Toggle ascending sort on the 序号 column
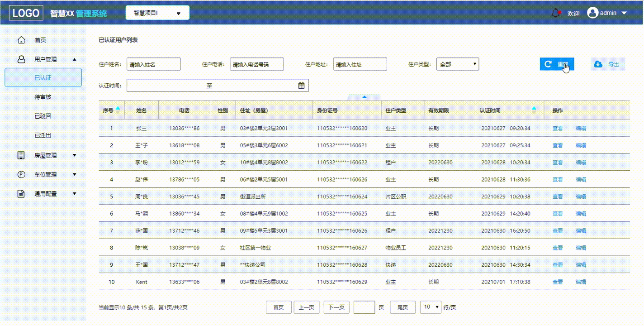Screen dimensions: 644x326 pos(118,107)
